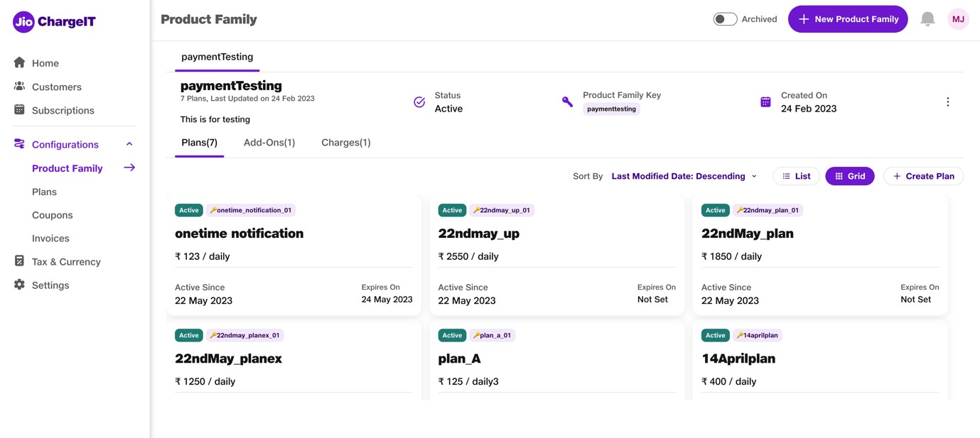Open Plans under Configurations
The width and height of the screenshot is (980, 438).
(x=44, y=192)
